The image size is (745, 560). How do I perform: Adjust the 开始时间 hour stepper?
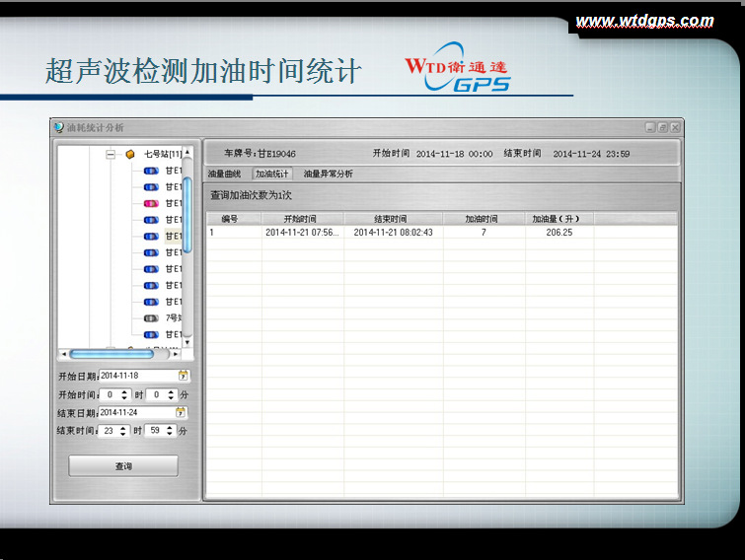click(123, 394)
